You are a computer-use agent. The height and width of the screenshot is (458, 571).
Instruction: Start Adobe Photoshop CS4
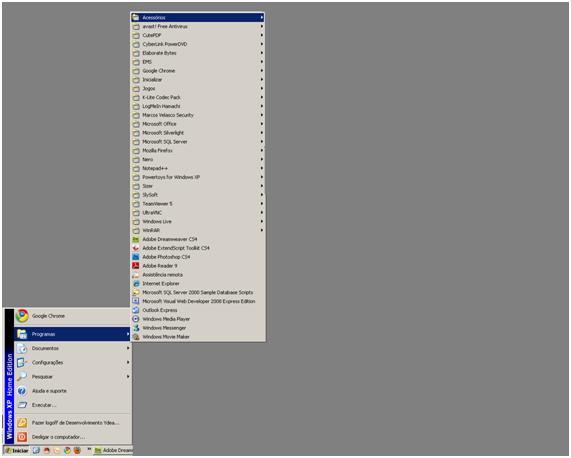tap(198, 257)
